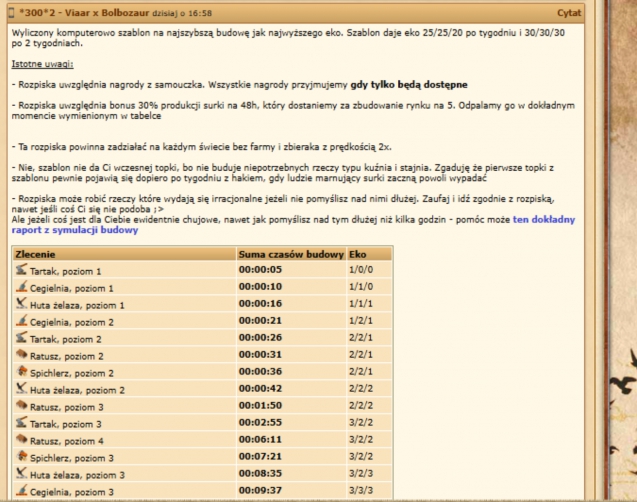
Task: Click the Eko value 3/3/3 cell
Action: [360, 475]
